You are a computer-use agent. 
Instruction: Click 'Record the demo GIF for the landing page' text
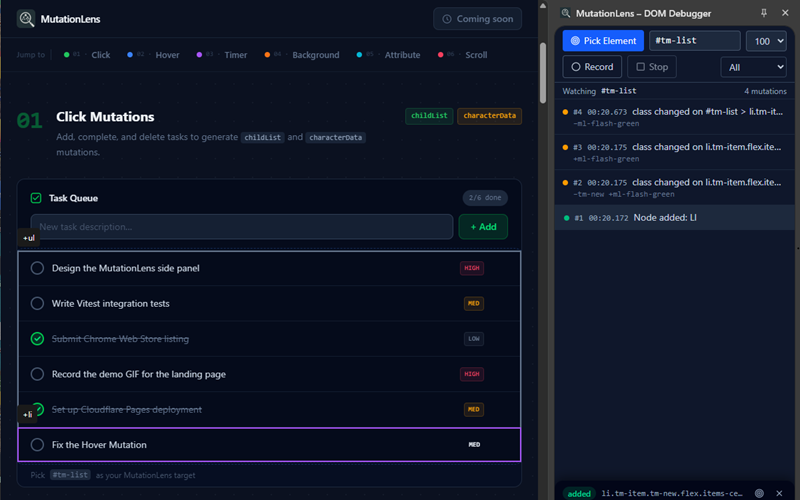pos(139,374)
